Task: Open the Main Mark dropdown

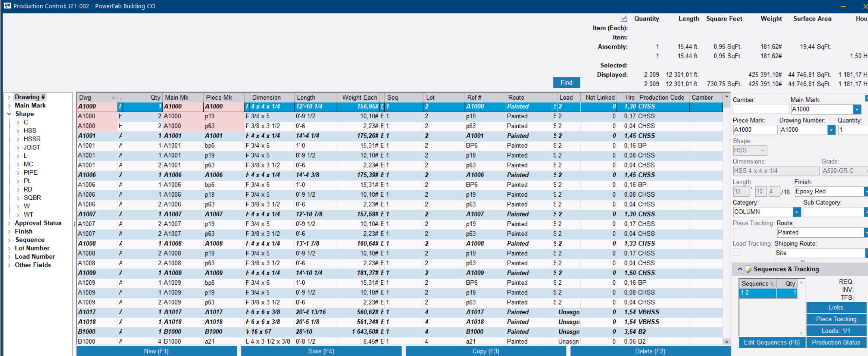Action: click(x=857, y=109)
